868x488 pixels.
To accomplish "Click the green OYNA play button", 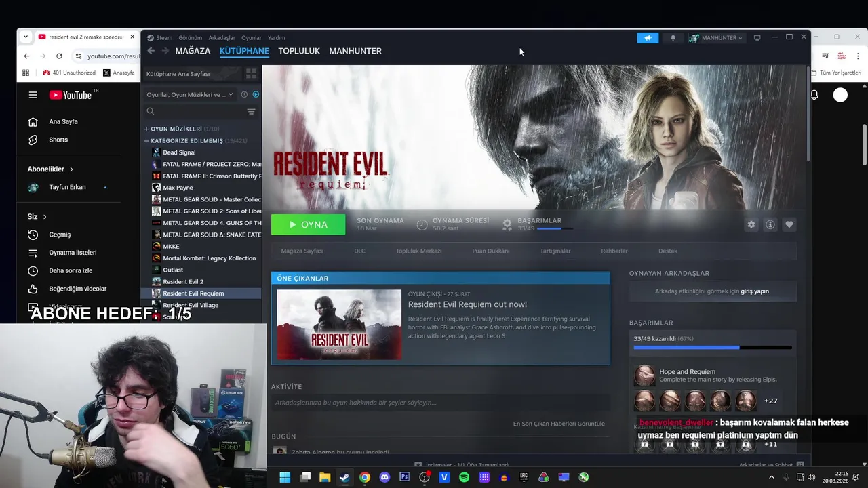I will coord(308,224).
